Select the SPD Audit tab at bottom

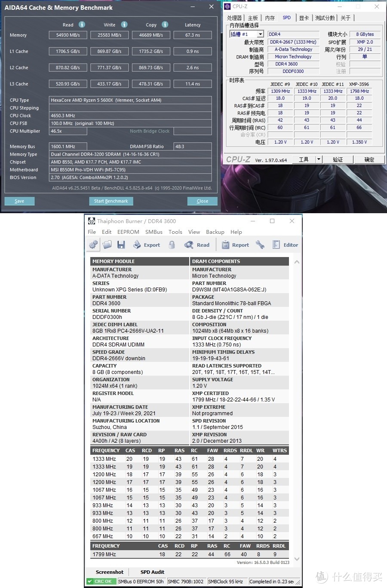[152, 572]
